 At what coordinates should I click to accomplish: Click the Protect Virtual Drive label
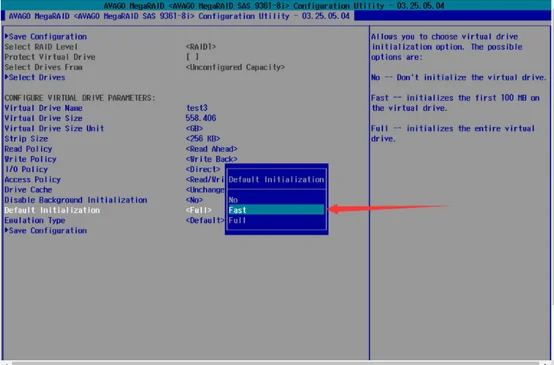(50, 57)
